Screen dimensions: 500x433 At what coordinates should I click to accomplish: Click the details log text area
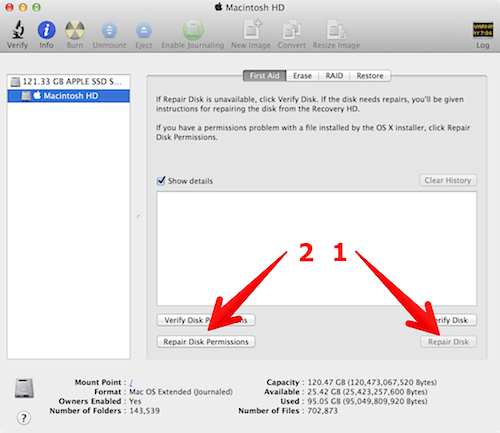[317, 248]
